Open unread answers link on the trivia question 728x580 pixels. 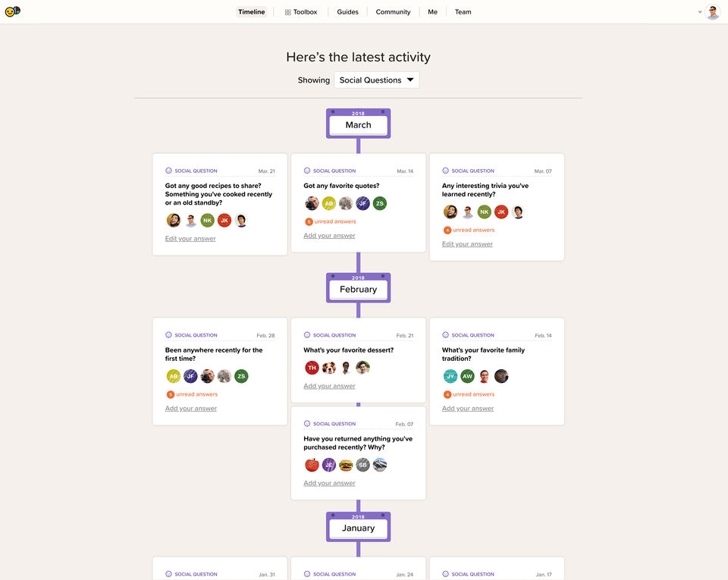point(473,230)
